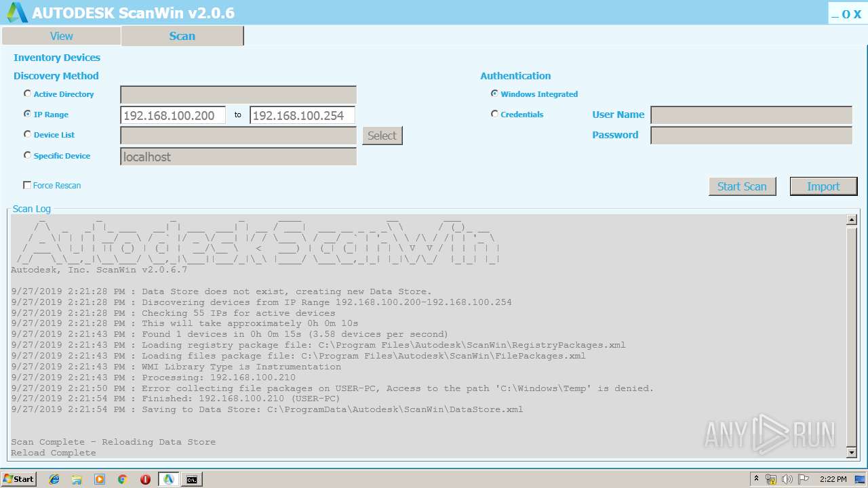868x488 pixels.
Task: Open Windows Explorer folder icon in taskbar
Action: coord(77,479)
